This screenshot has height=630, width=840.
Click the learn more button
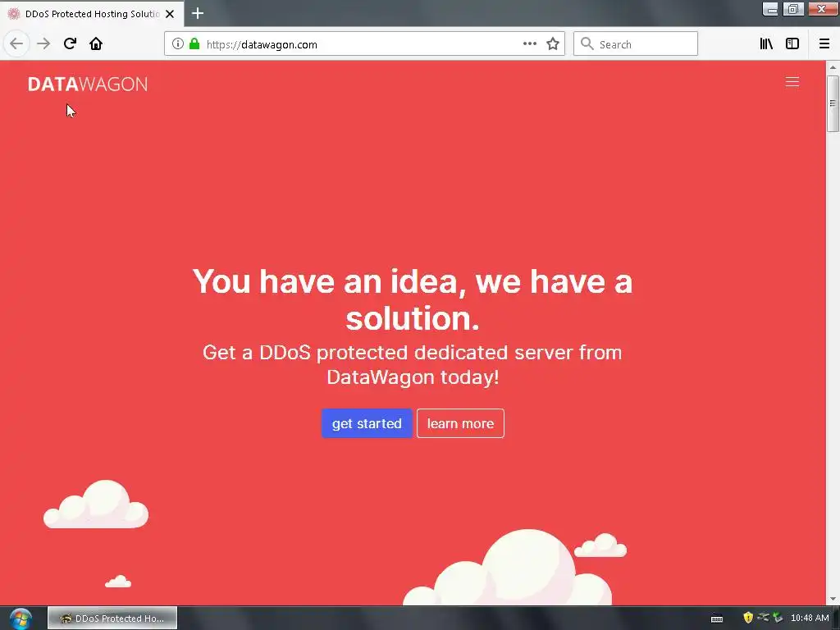(460, 423)
